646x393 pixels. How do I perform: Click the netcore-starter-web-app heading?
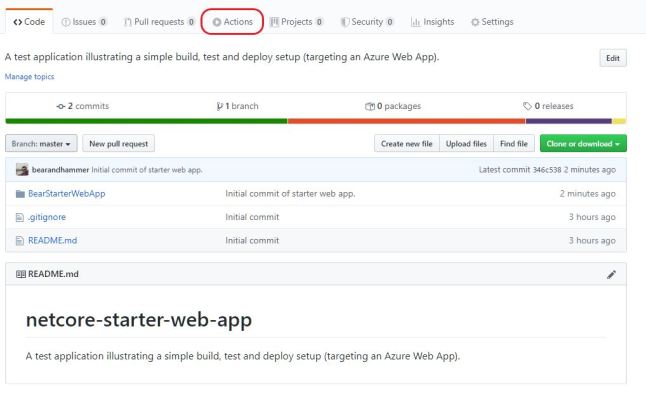pyautogui.click(x=139, y=320)
